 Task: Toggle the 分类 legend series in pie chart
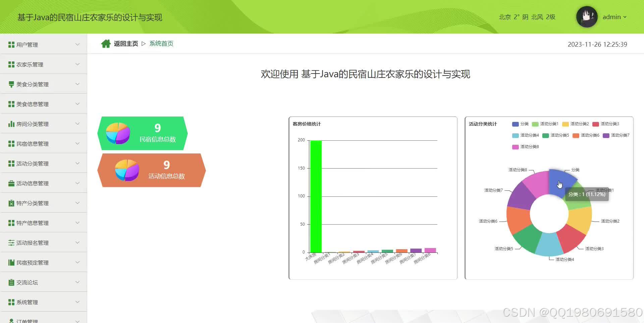pos(520,124)
